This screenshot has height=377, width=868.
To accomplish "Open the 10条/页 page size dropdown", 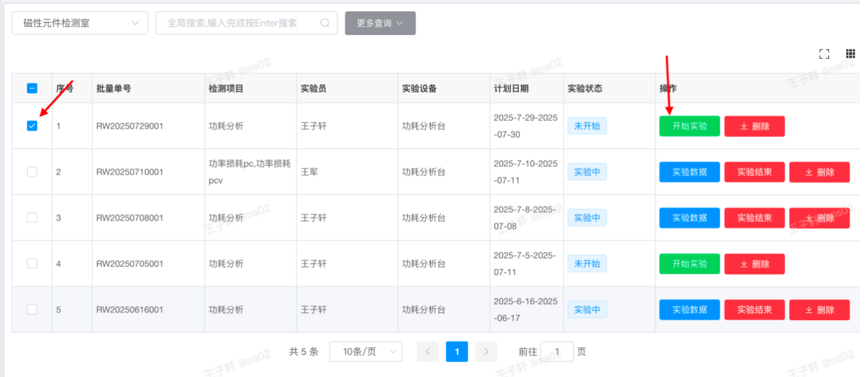I will point(365,352).
